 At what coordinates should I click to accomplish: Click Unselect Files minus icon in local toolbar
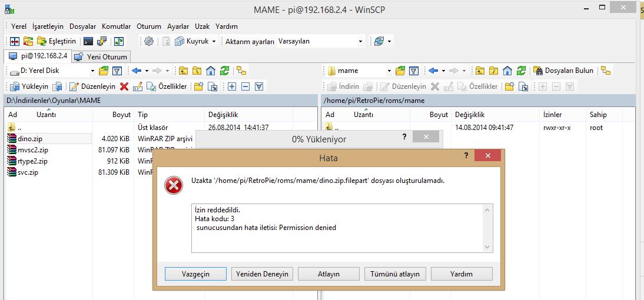click(245, 86)
